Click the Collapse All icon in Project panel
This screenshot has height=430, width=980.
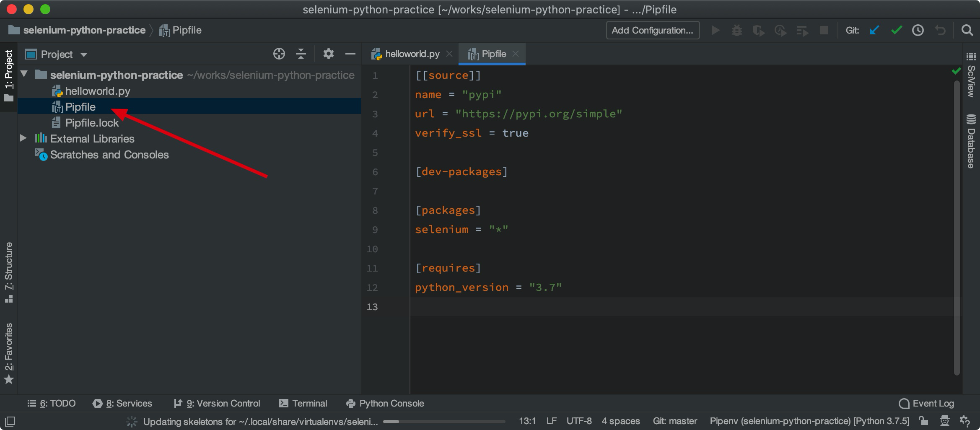pyautogui.click(x=301, y=54)
